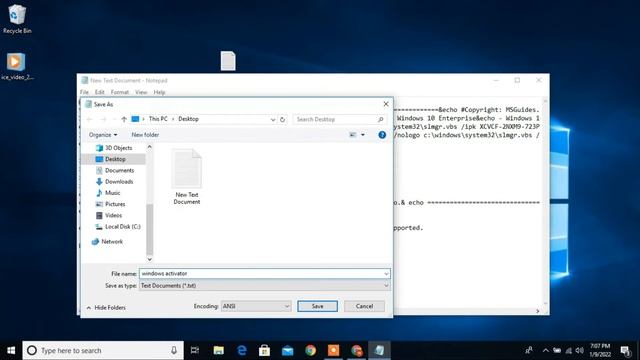
Task: Click the navigation pane scroll-down arrow
Action: (x=149, y=259)
